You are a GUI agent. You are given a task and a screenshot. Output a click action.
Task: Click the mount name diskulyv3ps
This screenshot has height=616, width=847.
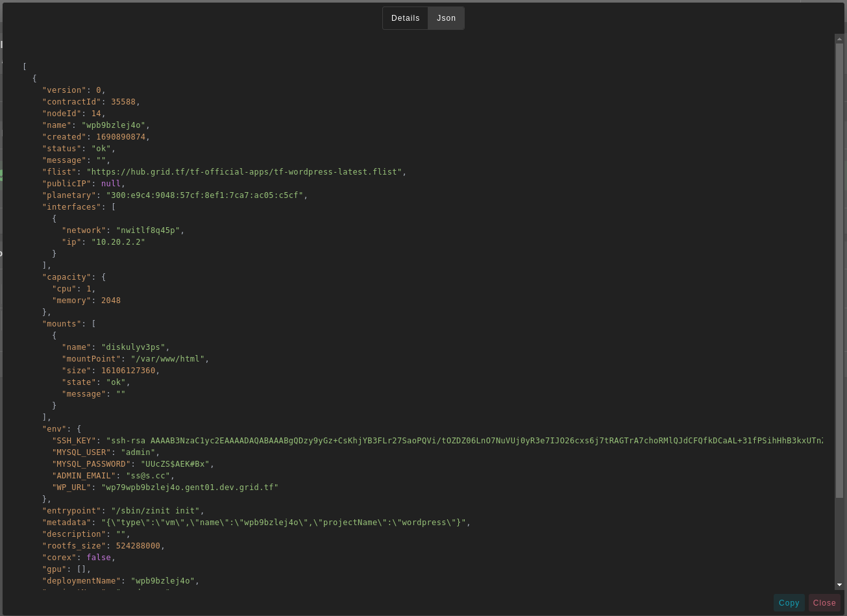(x=132, y=347)
